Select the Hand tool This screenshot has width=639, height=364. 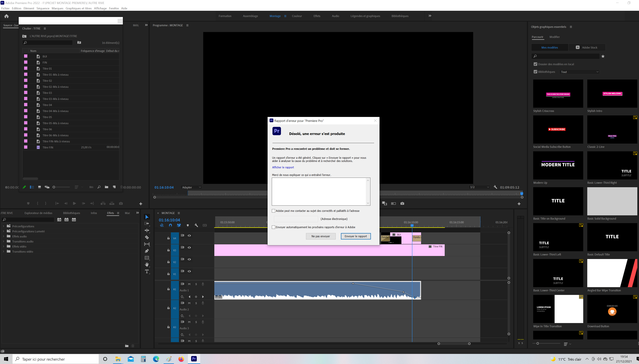click(x=147, y=265)
